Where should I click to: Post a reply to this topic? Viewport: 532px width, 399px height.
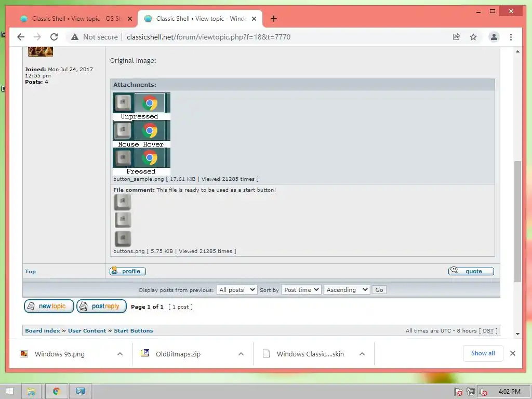101,306
